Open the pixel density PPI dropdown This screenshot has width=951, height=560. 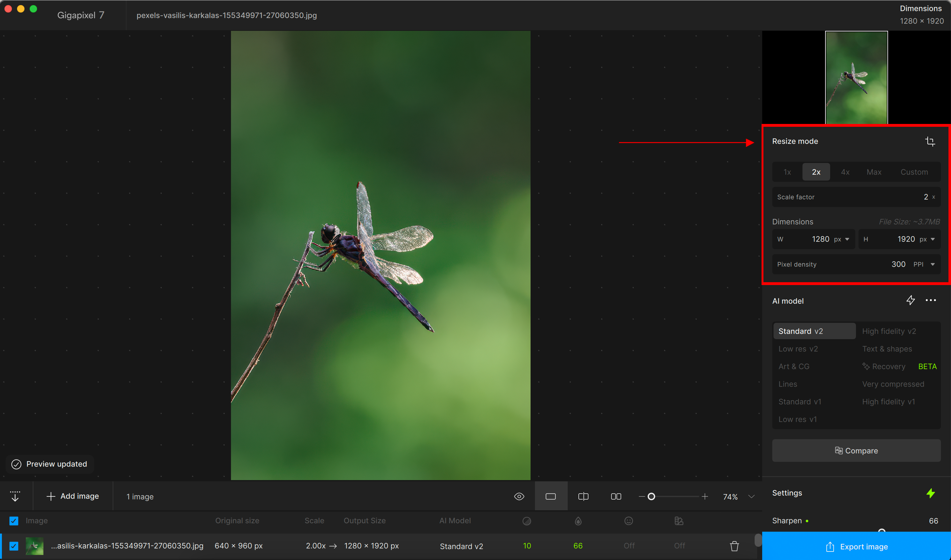pyautogui.click(x=924, y=265)
